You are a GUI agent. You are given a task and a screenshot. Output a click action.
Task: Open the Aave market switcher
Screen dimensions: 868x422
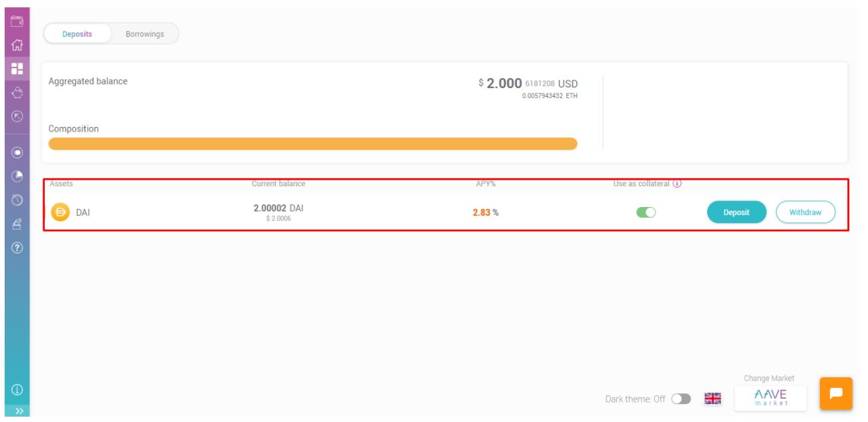tap(770, 399)
